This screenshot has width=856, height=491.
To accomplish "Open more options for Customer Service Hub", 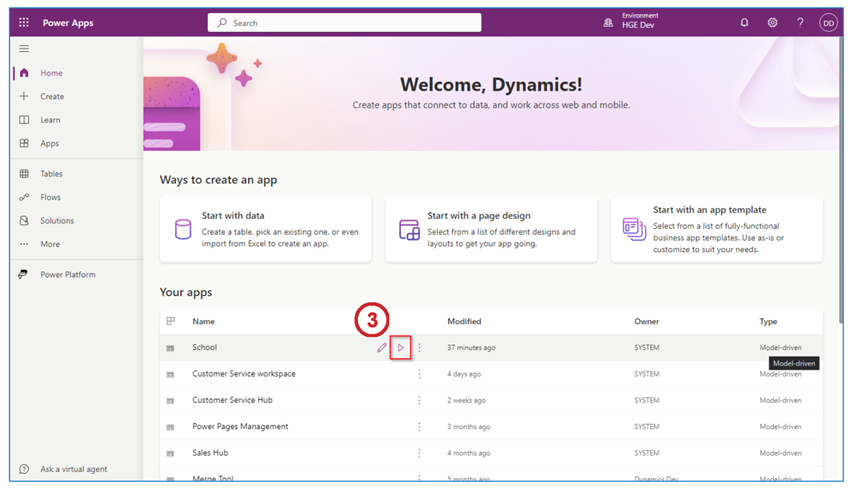I will tap(419, 400).
